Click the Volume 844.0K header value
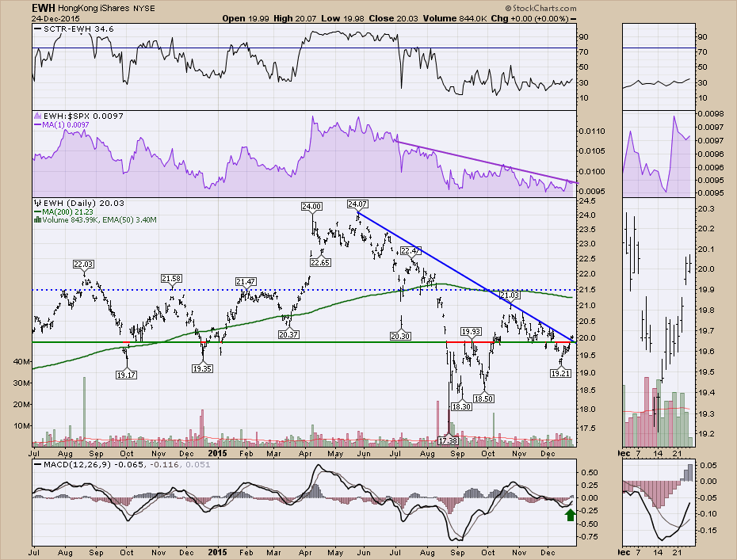737x560 pixels. coord(455,18)
